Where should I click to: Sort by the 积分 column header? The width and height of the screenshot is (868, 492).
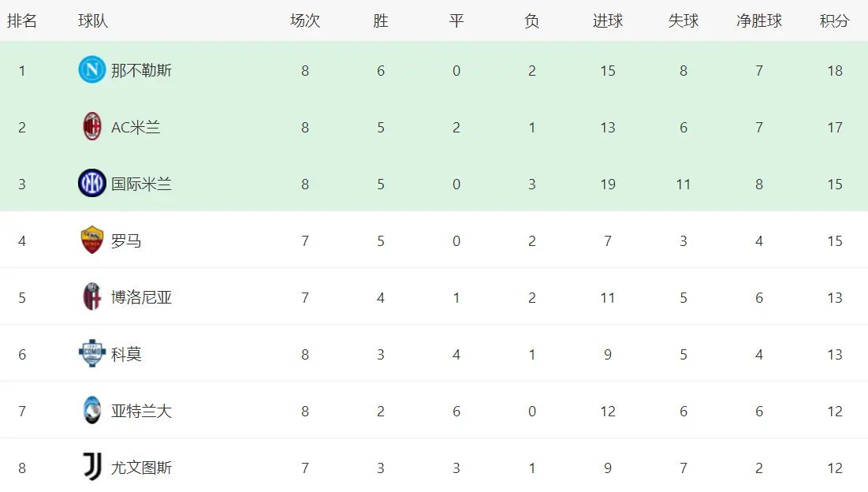tap(835, 21)
